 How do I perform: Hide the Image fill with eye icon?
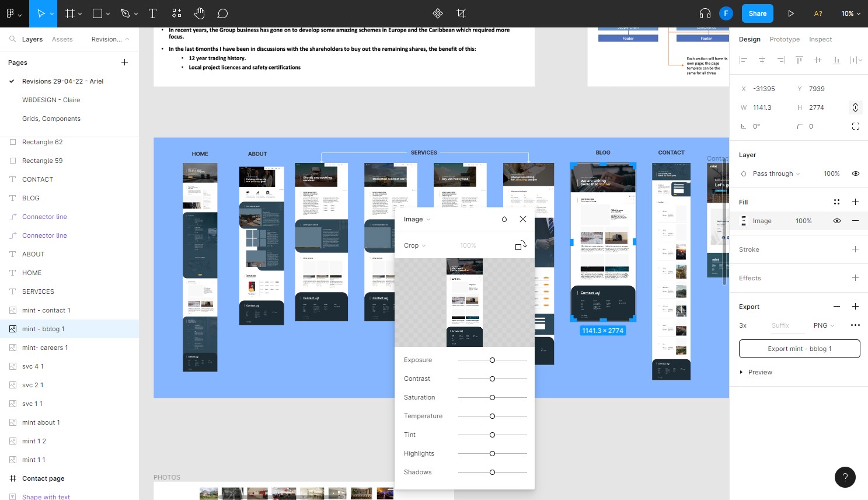pos(836,221)
